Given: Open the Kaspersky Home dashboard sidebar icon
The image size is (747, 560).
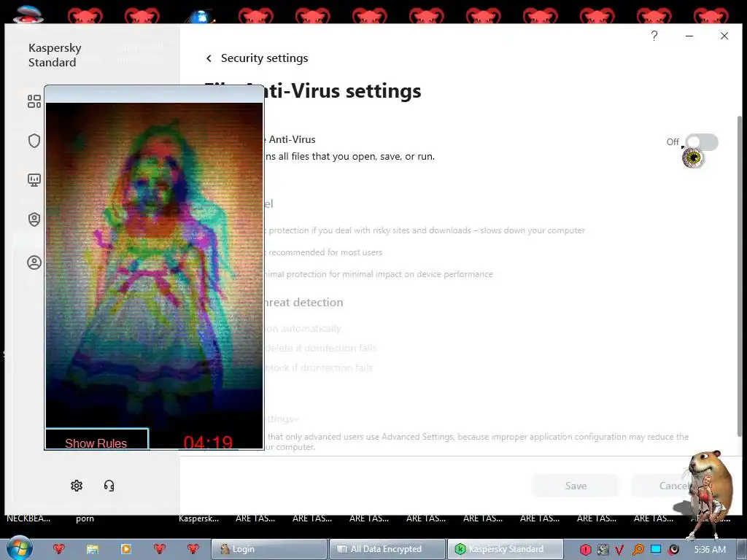Looking at the screenshot, I should coord(34,101).
